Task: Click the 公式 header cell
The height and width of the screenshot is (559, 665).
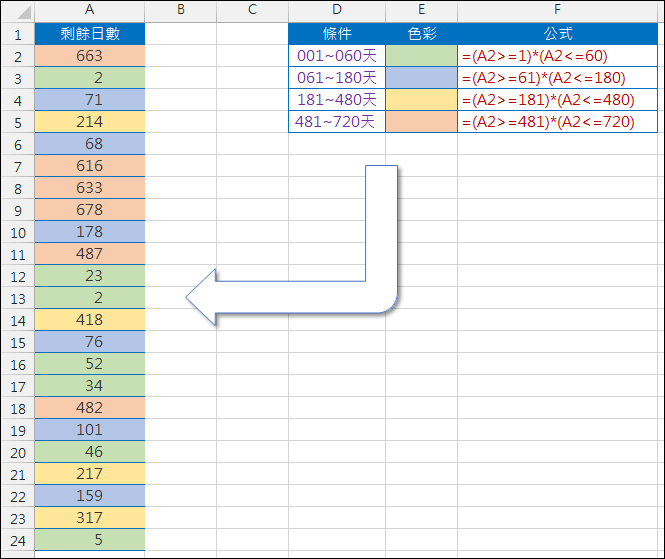Action: point(557,34)
